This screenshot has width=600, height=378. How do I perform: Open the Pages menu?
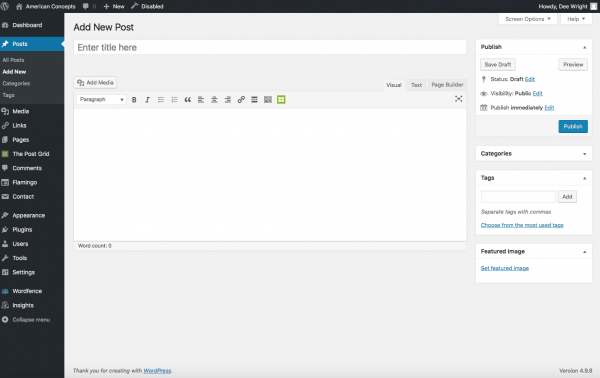32,140
